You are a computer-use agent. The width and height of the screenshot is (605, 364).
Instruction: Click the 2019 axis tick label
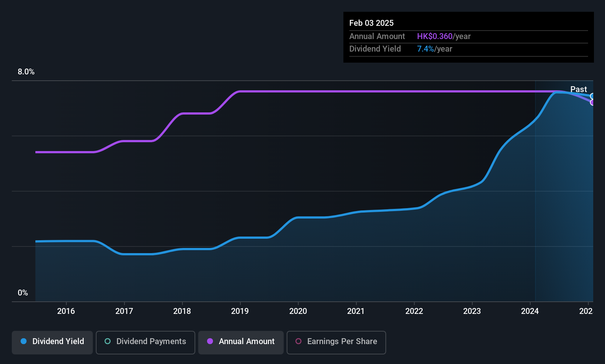[x=240, y=311]
